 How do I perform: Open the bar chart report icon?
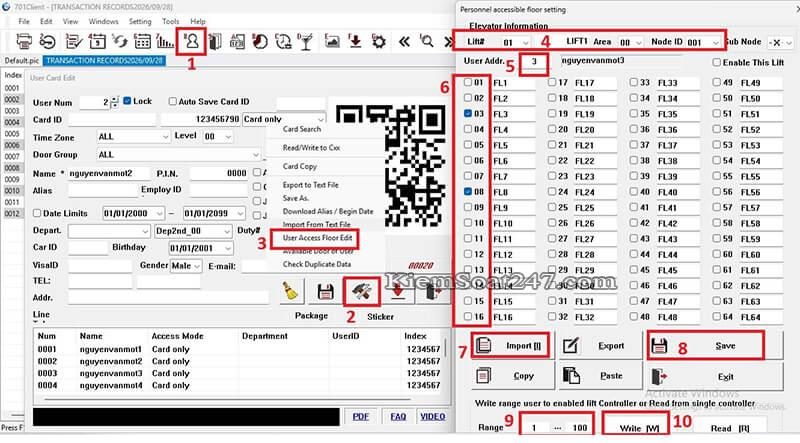point(165,41)
